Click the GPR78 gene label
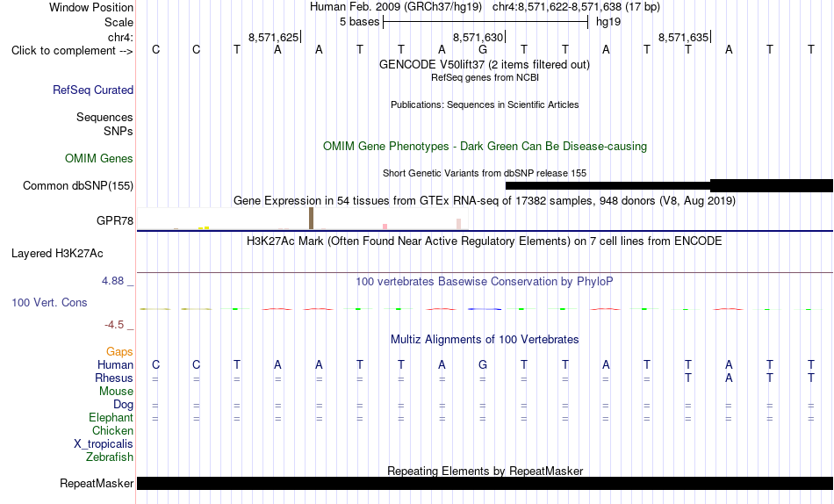This screenshot has height=504, width=834. tap(114, 220)
